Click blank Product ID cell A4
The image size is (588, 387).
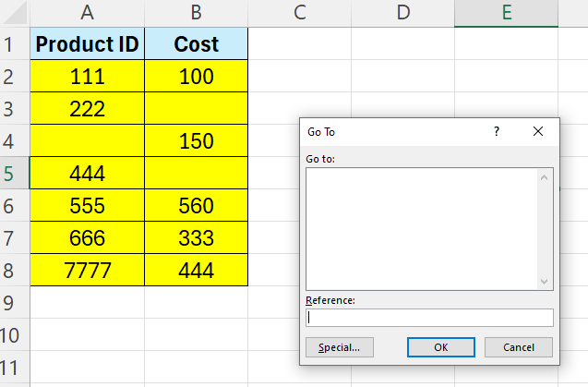pyautogui.click(x=87, y=141)
